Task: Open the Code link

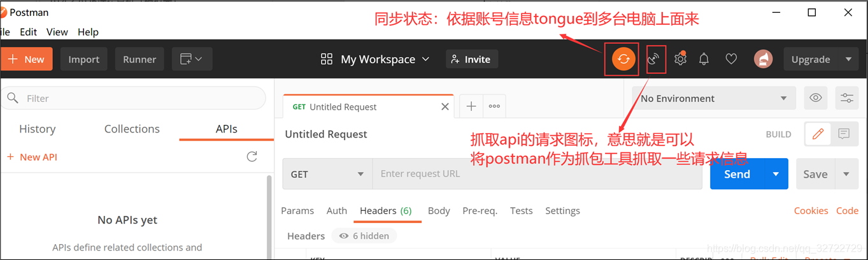Action: click(847, 211)
